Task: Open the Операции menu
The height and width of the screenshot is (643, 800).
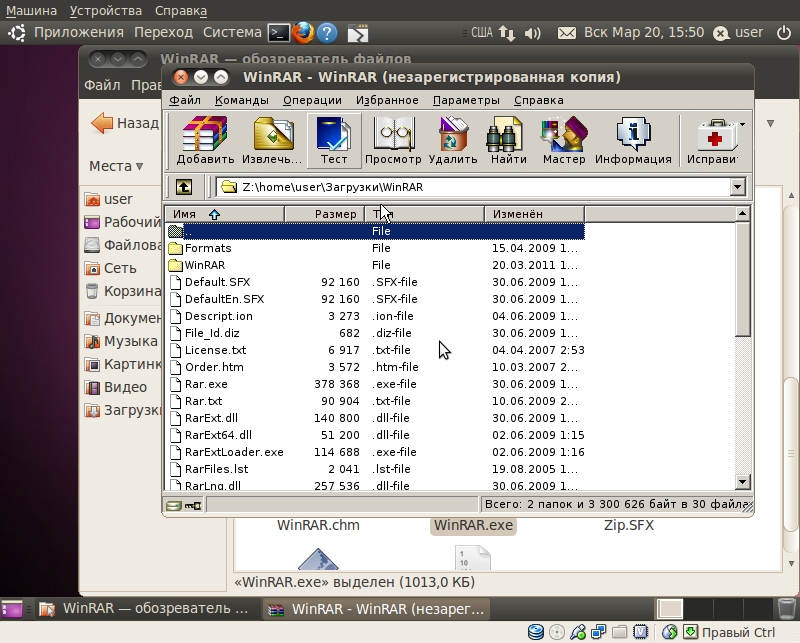Action: [x=312, y=100]
